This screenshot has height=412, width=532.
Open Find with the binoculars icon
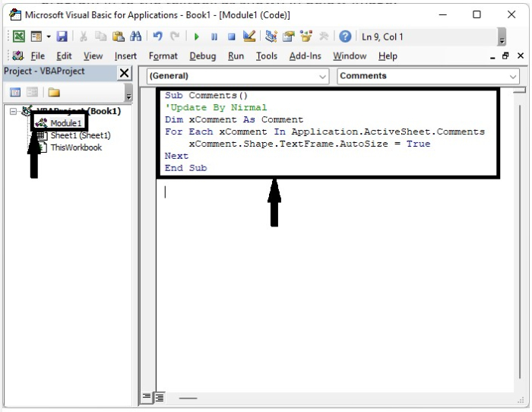click(x=136, y=36)
